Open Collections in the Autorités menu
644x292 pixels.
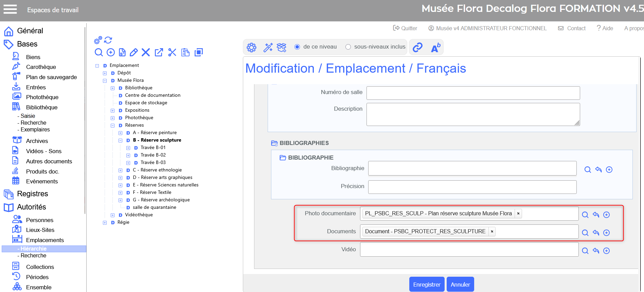click(40, 267)
